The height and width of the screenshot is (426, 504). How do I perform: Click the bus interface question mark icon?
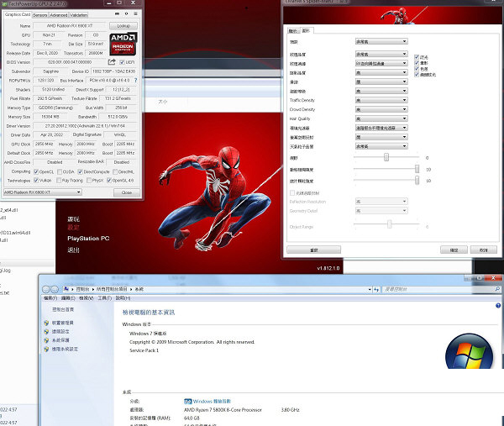tap(137, 79)
